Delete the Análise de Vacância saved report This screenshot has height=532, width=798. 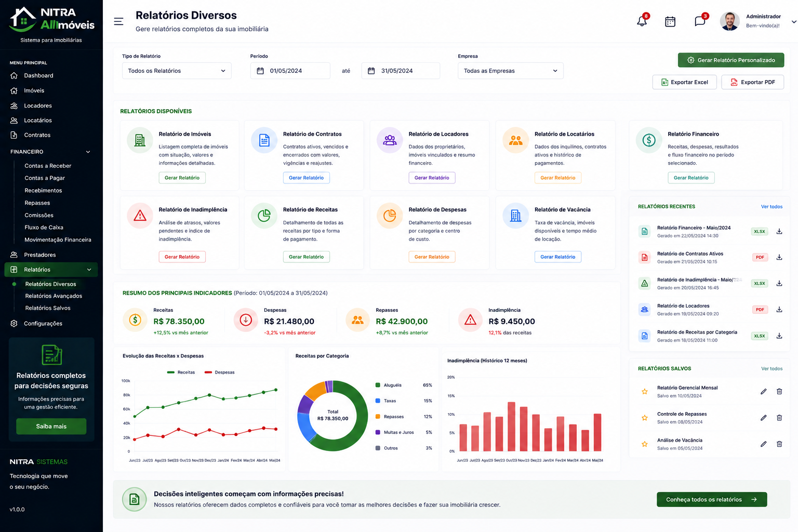tap(779, 444)
